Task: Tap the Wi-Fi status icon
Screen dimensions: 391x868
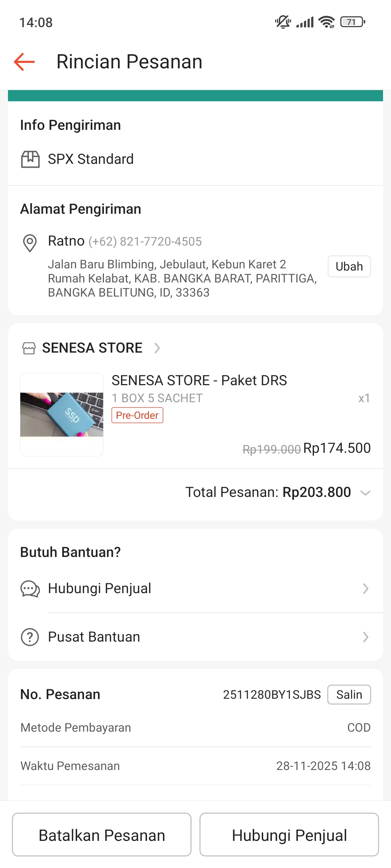Action: pyautogui.click(x=327, y=22)
